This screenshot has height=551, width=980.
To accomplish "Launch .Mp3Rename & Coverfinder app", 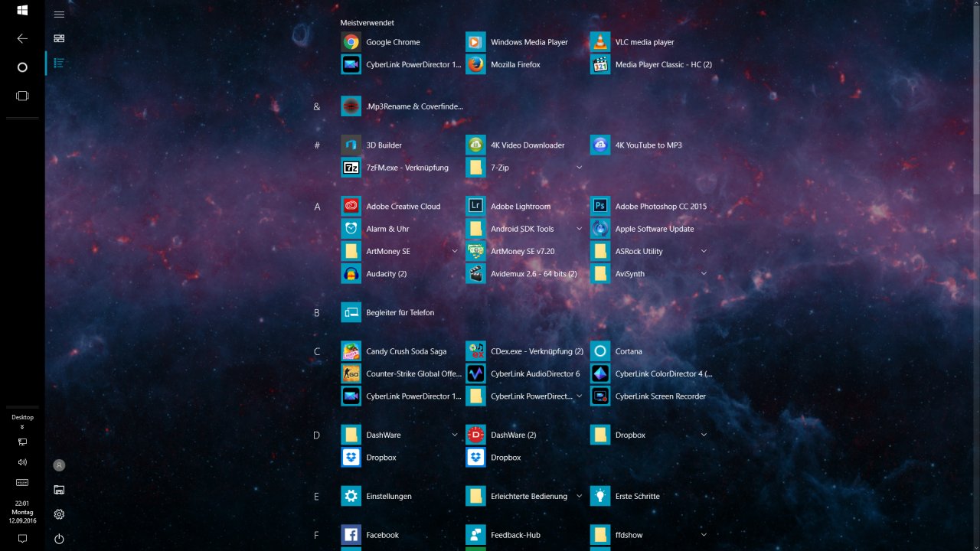I will click(x=402, y=106).
